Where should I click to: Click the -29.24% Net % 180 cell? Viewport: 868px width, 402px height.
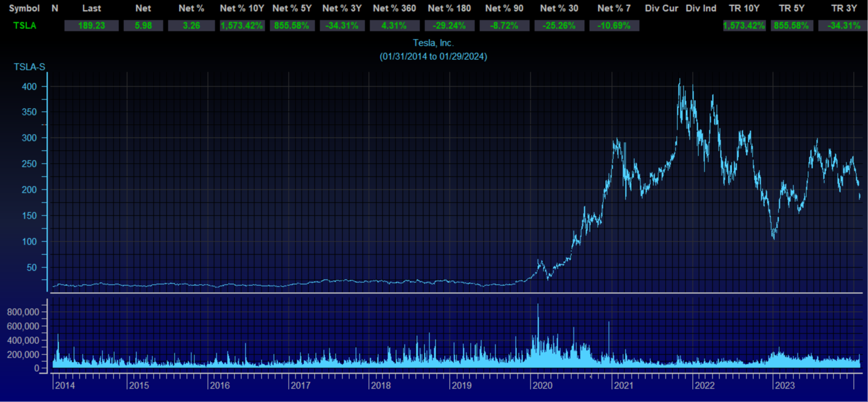[x=449, y=26]
